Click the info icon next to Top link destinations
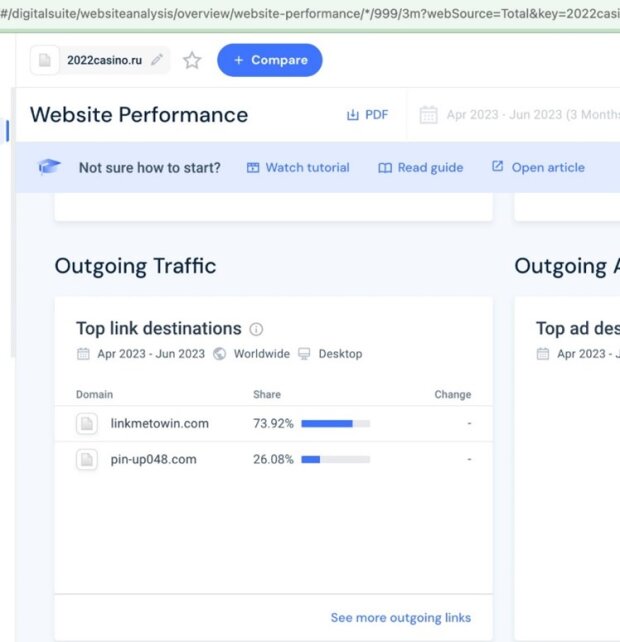This screenshot has width=620, height=642. click(x=256, y=329)
